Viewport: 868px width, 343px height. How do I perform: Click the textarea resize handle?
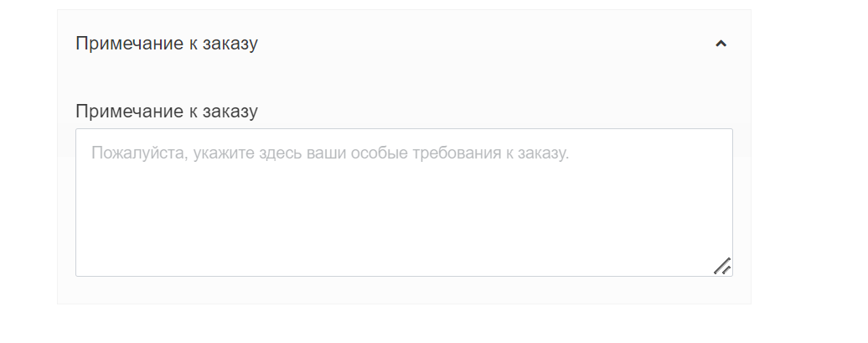pyautogui.click(x=722, y=266)
